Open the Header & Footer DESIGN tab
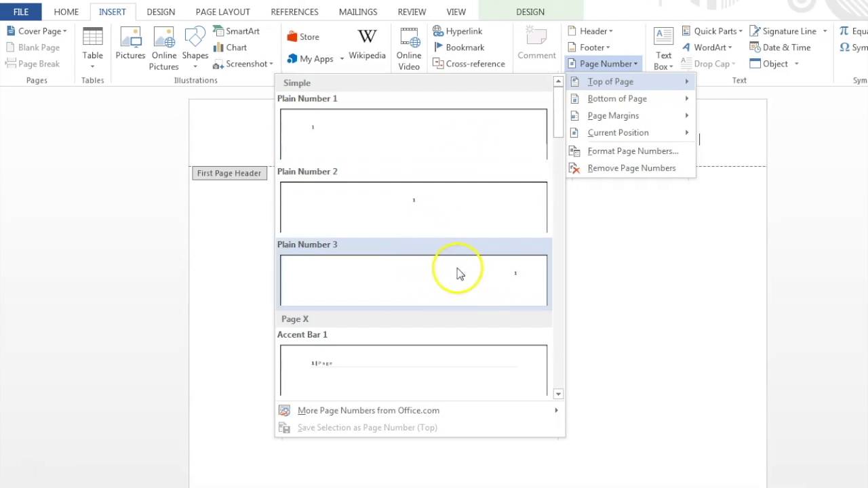The image size is (868, 488). (530, 12)
